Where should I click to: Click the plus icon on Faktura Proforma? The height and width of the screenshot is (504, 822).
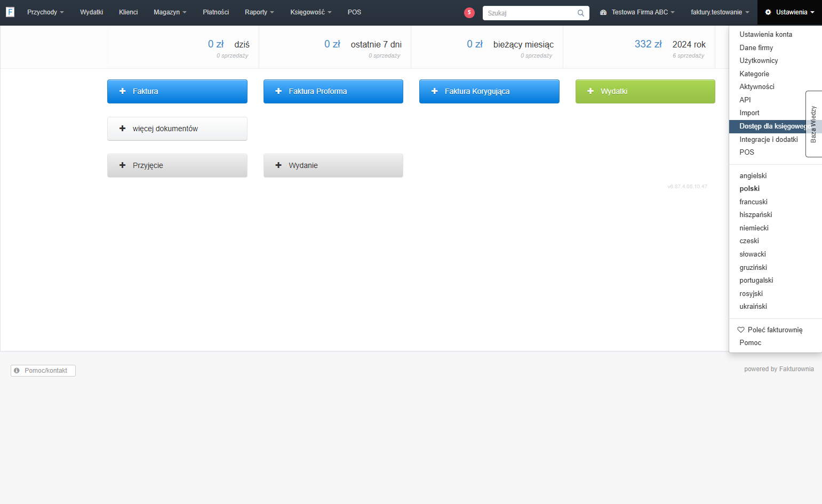pyautogui.click(x=278, y=91)
